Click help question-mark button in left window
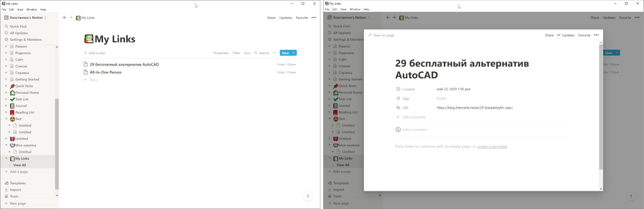The height and width of the screenshot is (209, 644). point(308,197)
